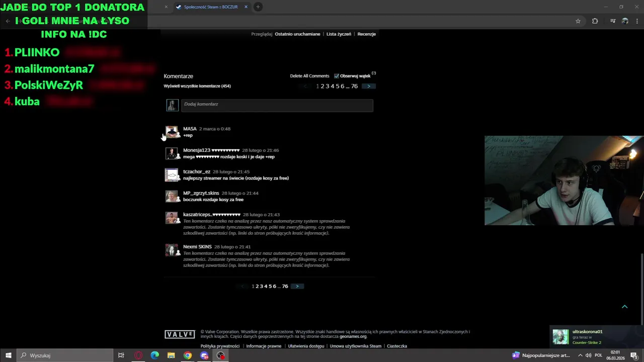Open MASA profile name link
This screenshot has height=362, width=644.
[x=190, y=129]
